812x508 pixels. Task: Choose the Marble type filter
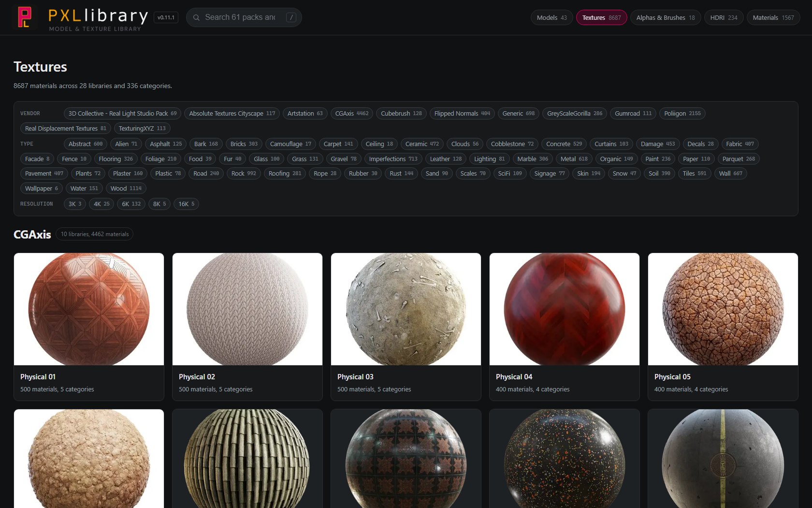click(x=533, y=159)
